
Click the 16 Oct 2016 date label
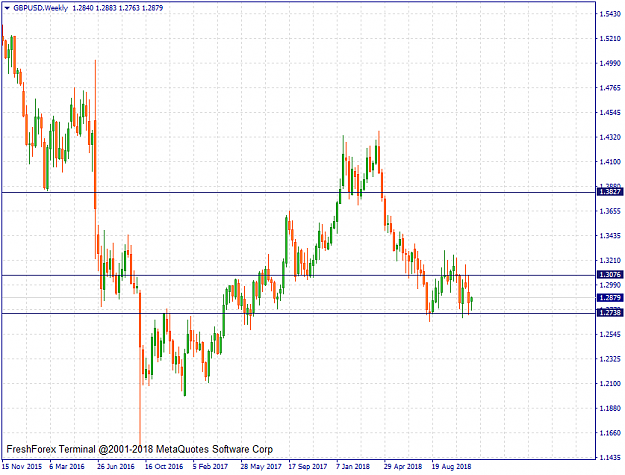click(164, 466)
